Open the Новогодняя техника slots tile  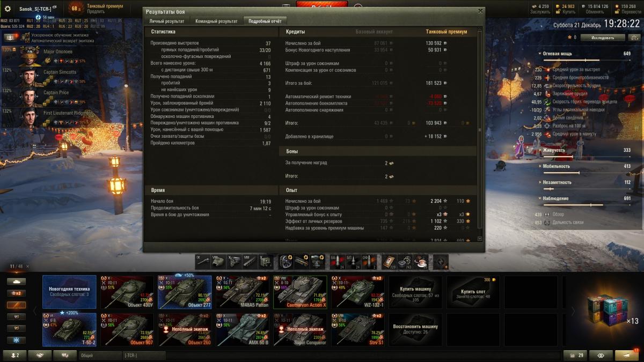pos(69,292)
